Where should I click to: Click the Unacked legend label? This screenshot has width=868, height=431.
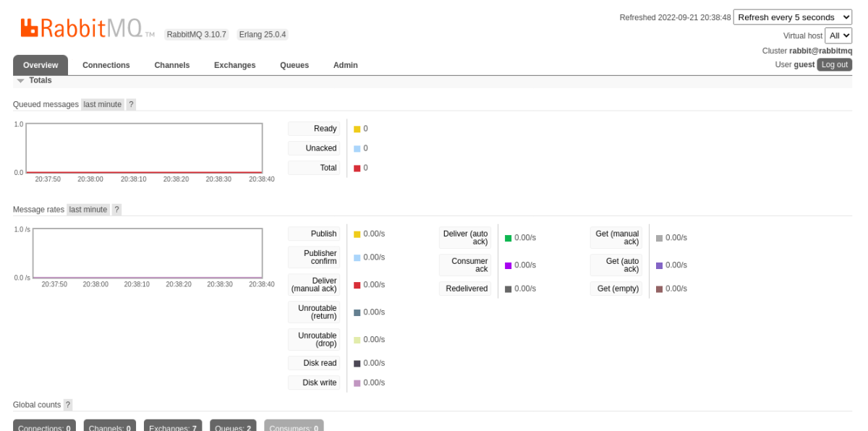(314, 148)
